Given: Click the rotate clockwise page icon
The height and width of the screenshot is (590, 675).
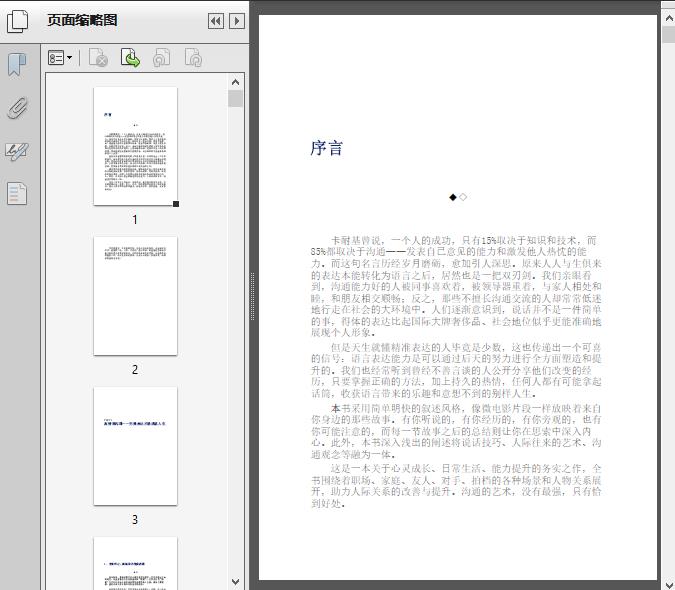Looking at the screenshot, I should click(x=193, y=58).
